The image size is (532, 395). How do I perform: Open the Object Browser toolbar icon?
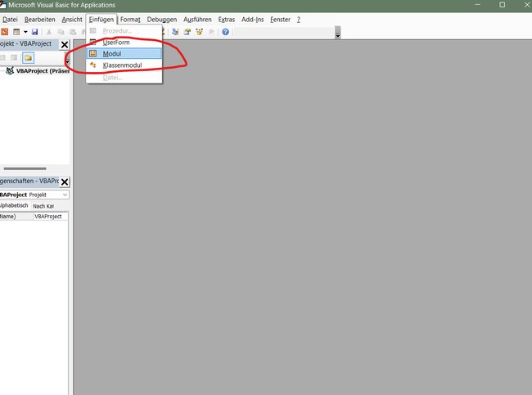point(199,32)
